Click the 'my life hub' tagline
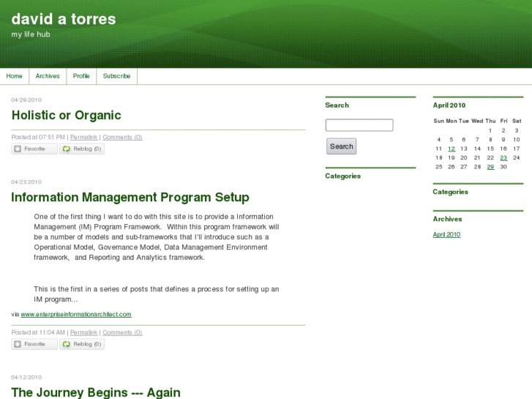Screen dimensions: 532x399 31,34
